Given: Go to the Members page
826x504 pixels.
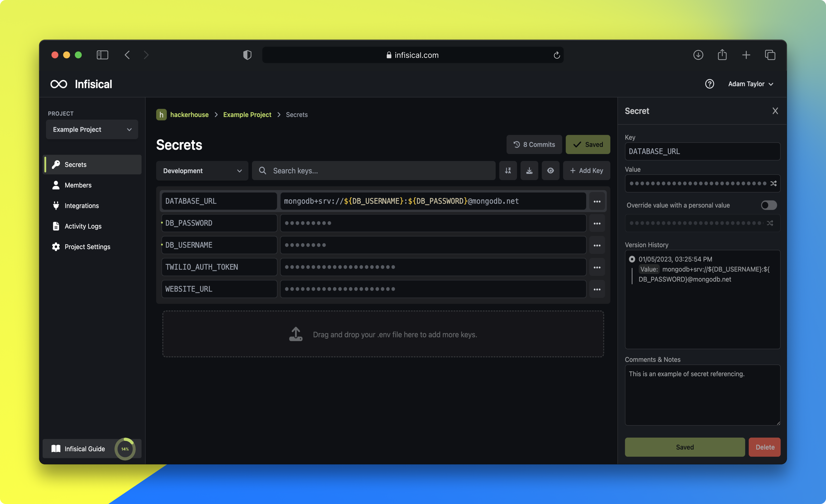Looking at the screenshot, I should click(78, 185).
